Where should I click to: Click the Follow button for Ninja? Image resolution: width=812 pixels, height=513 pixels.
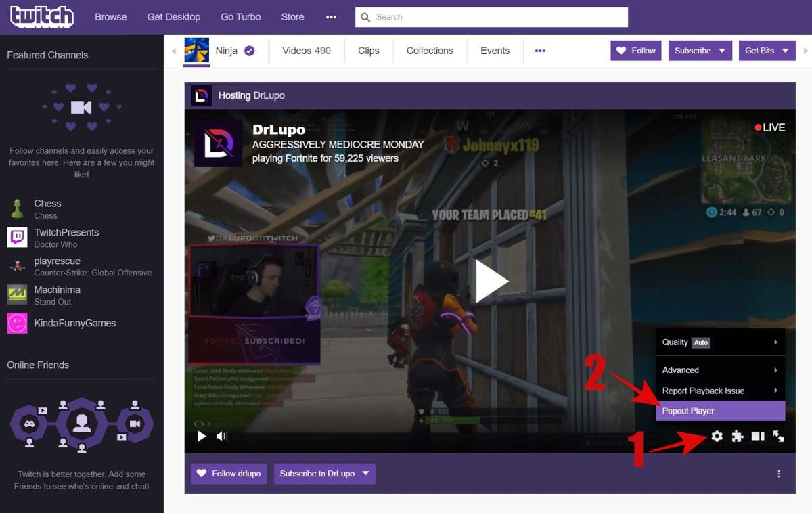637,51
